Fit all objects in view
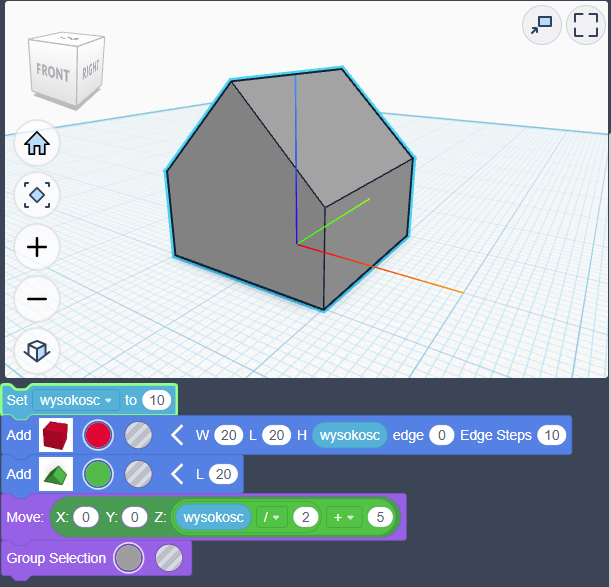This screenshot has height=587, width=611. (37, 195)
